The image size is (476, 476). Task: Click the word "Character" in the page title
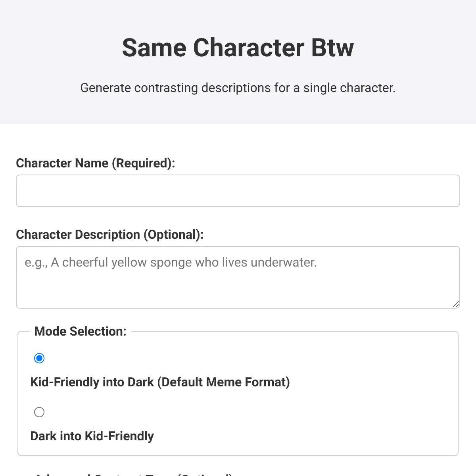[x=249, y=48]
